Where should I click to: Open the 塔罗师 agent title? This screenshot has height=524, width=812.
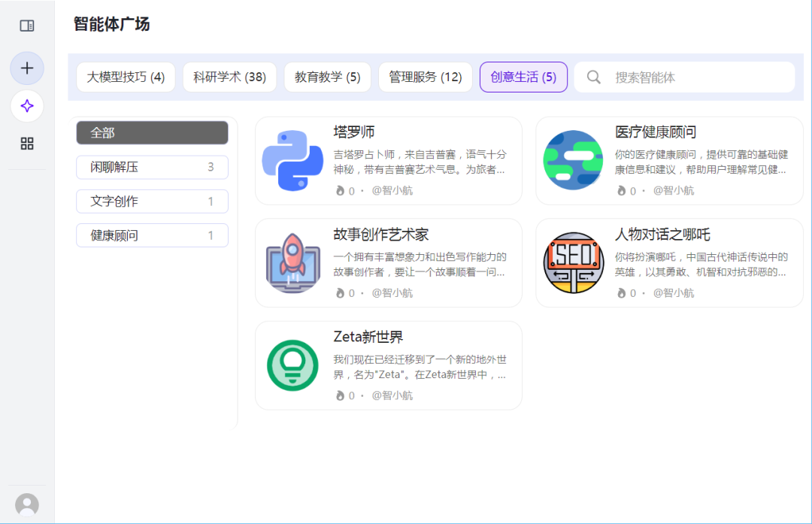click(353, 132)
